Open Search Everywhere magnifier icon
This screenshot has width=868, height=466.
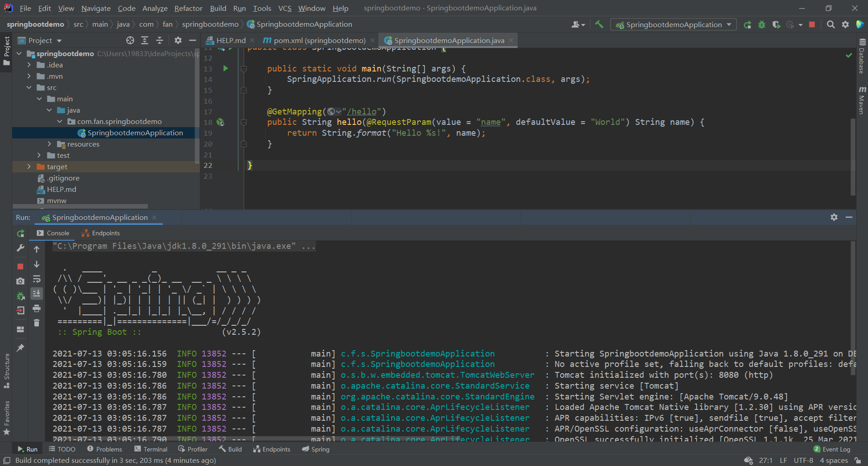(830, 24)
